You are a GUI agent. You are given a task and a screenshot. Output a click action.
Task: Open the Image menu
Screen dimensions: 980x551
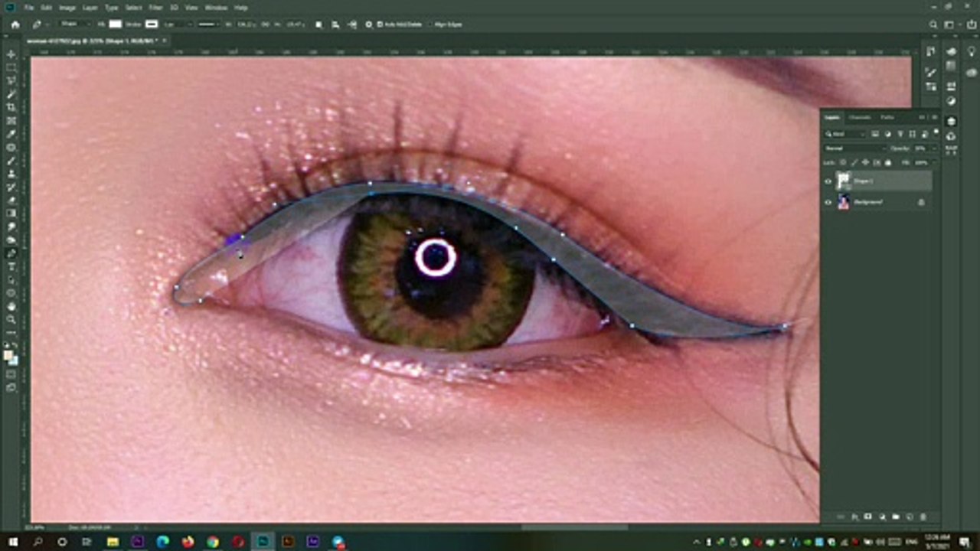coord(67,8)
